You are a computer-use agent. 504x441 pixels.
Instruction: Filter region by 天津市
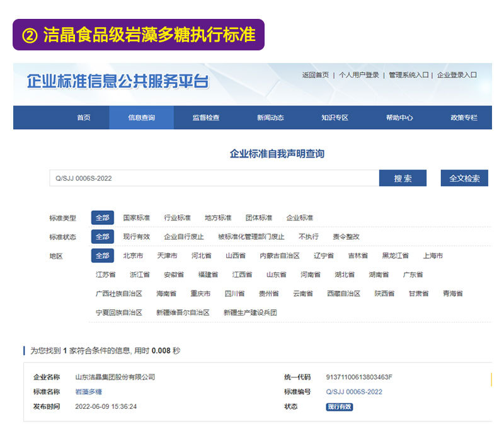coord(167,256)
